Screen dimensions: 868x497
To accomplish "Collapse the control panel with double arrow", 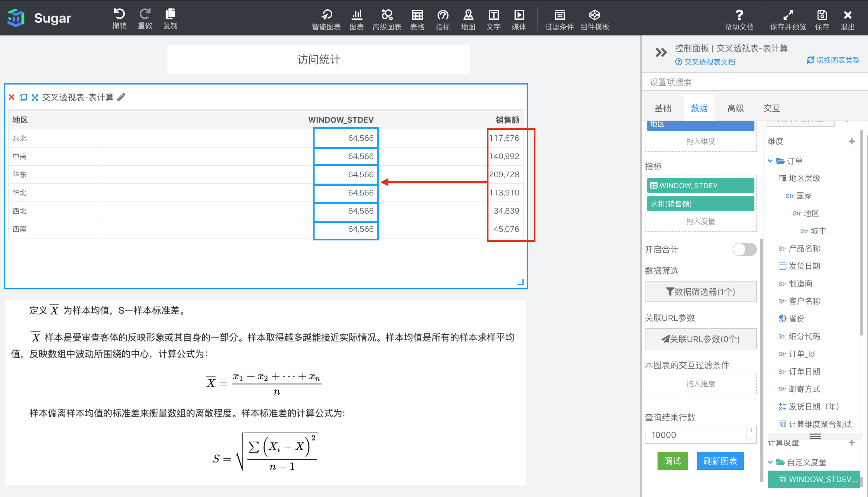I will (x=661, y=53).
